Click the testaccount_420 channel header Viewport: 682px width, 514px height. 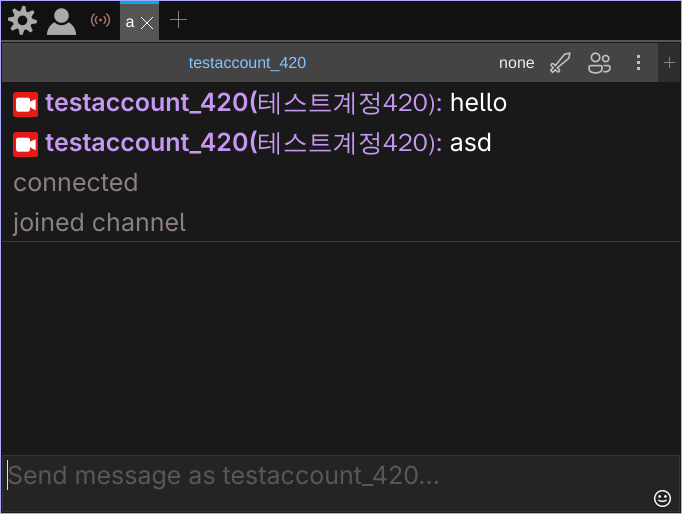(247, 63)
